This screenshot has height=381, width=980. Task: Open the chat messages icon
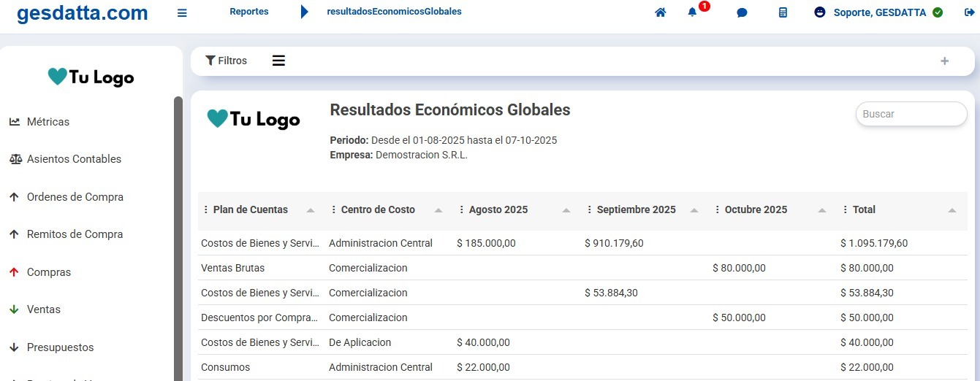tap(742, 12)
